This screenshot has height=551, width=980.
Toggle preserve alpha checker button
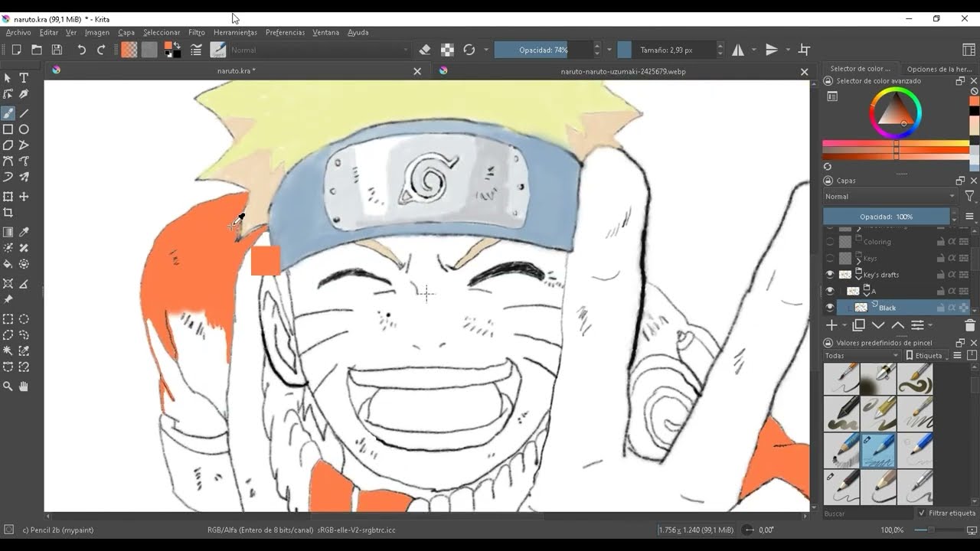pos(447,50)
